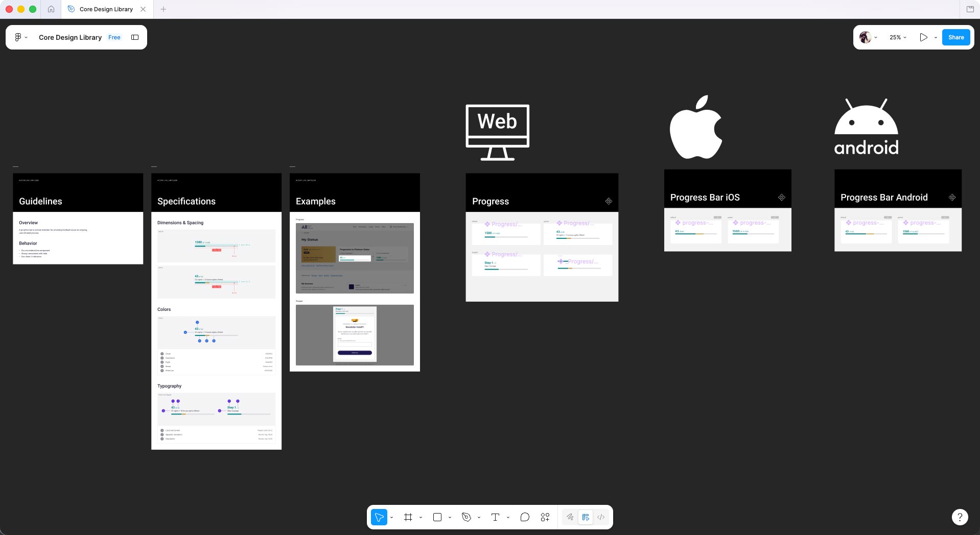Close the Core Design Library tab

pyautogui.click(x=143, y=9)
